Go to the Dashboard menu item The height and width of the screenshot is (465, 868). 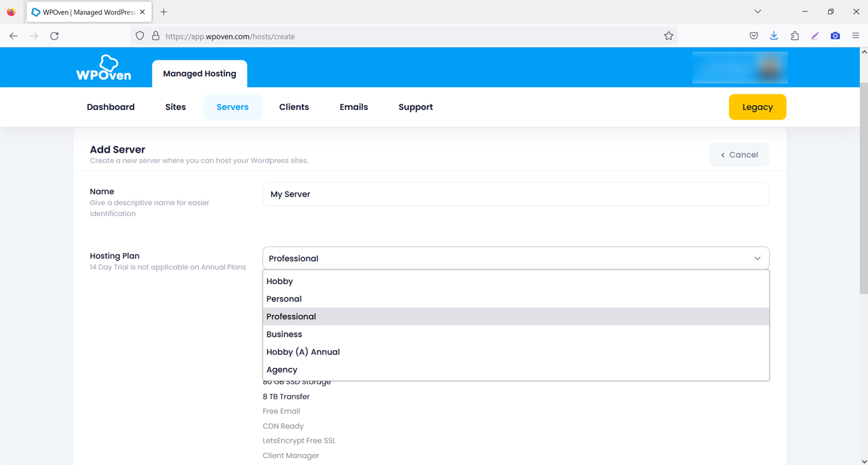coord(111,107)
